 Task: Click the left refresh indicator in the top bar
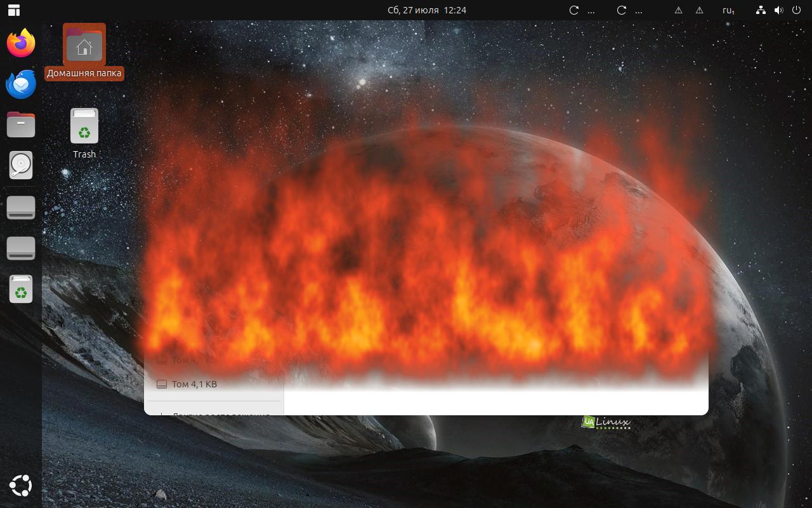point(574,10)
